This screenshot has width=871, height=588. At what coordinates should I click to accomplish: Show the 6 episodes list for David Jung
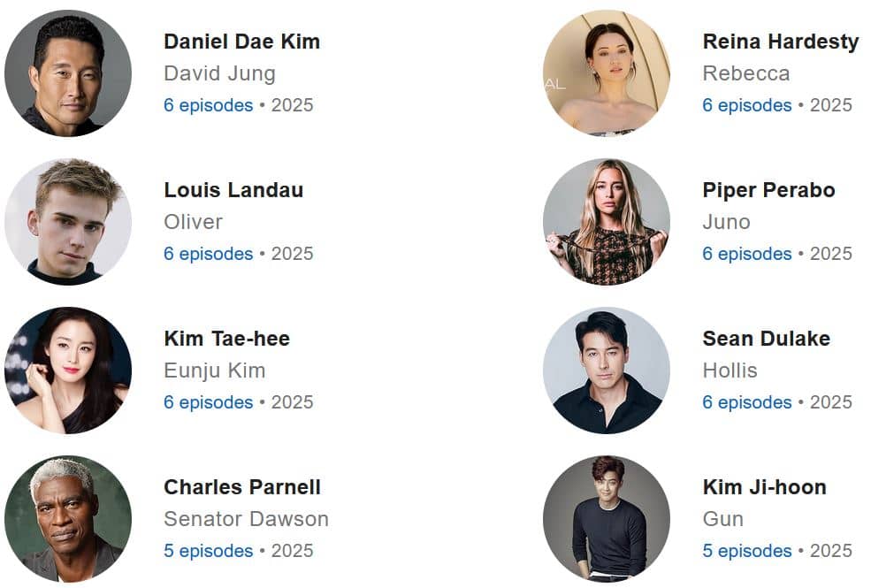click(208, 105)
